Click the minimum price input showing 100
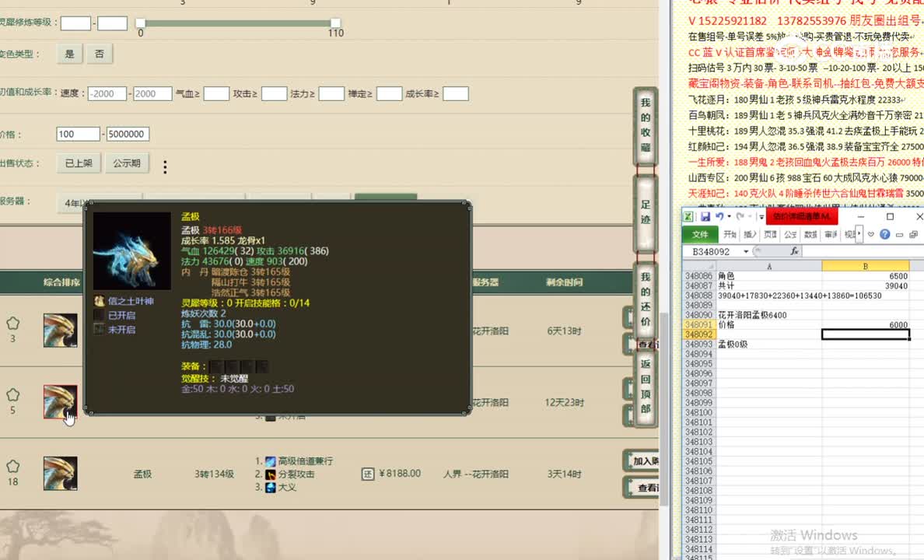This screenshot has height=560, width=924. 77,134
